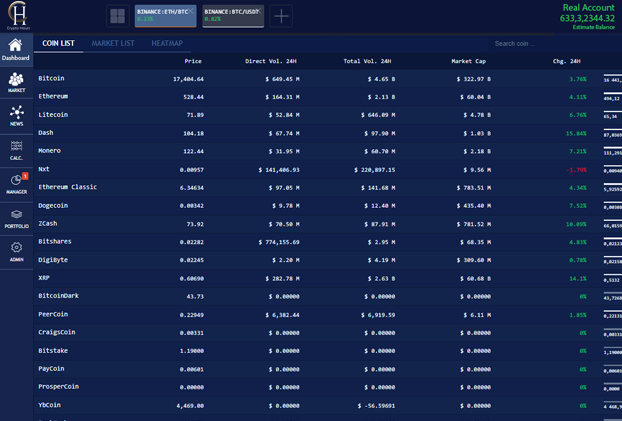Click the grid layout icon in top bar
This screenshot has height=421, width=622.
pos(117,16)
